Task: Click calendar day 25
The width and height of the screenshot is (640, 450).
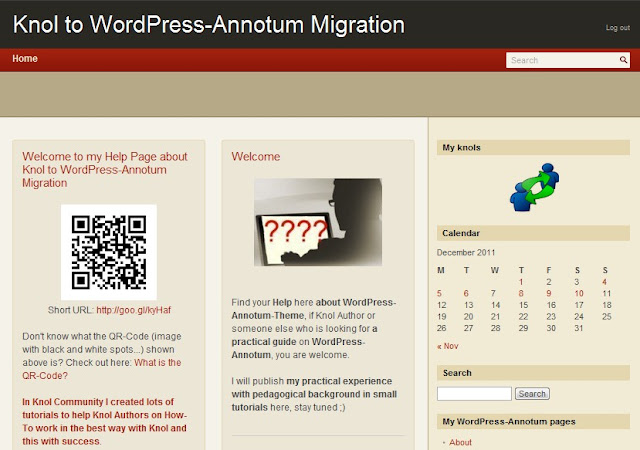Action: coord(607,316)
